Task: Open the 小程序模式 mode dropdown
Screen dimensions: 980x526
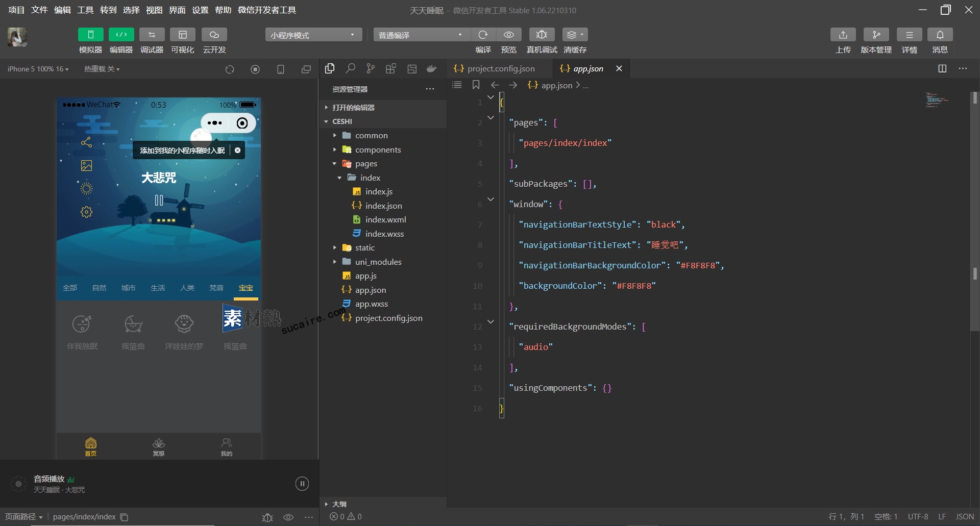Action: 313,35
